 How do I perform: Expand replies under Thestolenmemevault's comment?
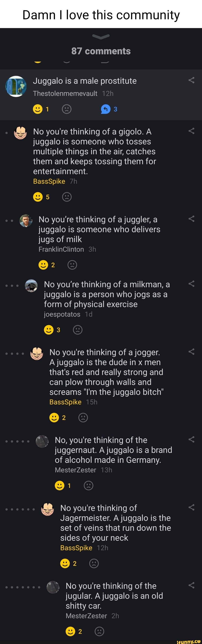[x=106, y=109]
